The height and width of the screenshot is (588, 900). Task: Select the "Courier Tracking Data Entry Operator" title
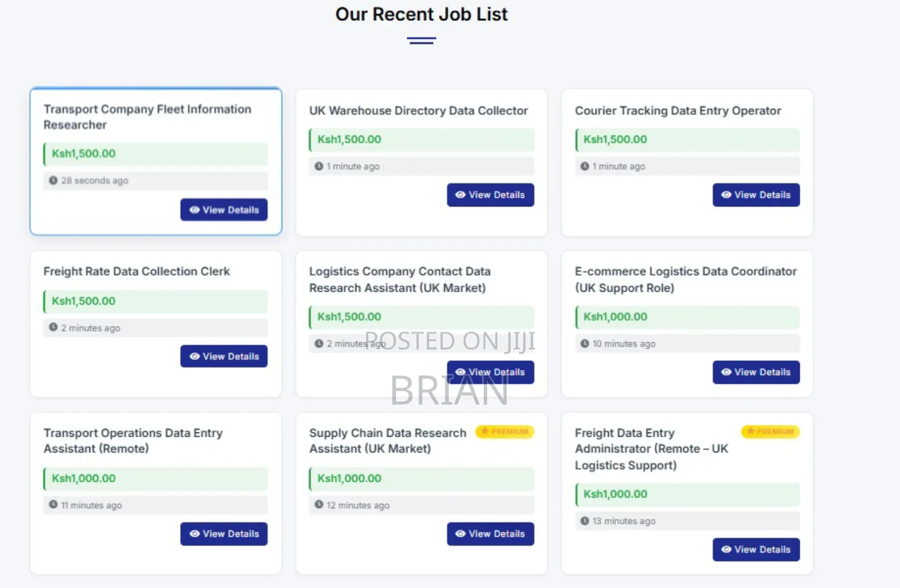click(678, 111)
